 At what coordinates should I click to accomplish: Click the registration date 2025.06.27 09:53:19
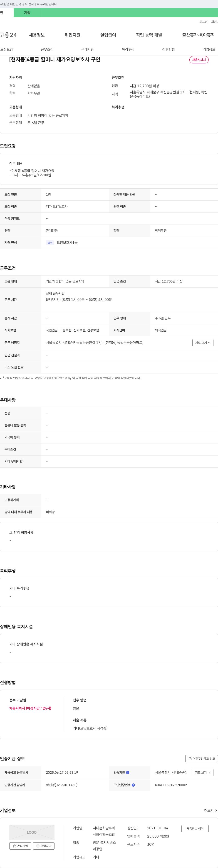pos(62,773)
